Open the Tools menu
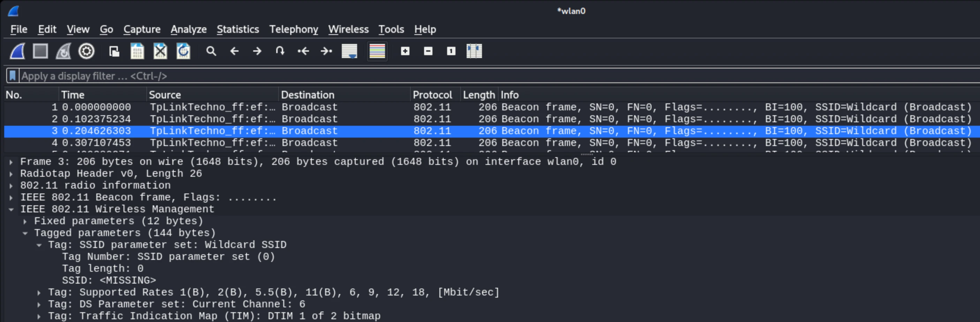The image size is (980, 322). (x=391, y=29)
